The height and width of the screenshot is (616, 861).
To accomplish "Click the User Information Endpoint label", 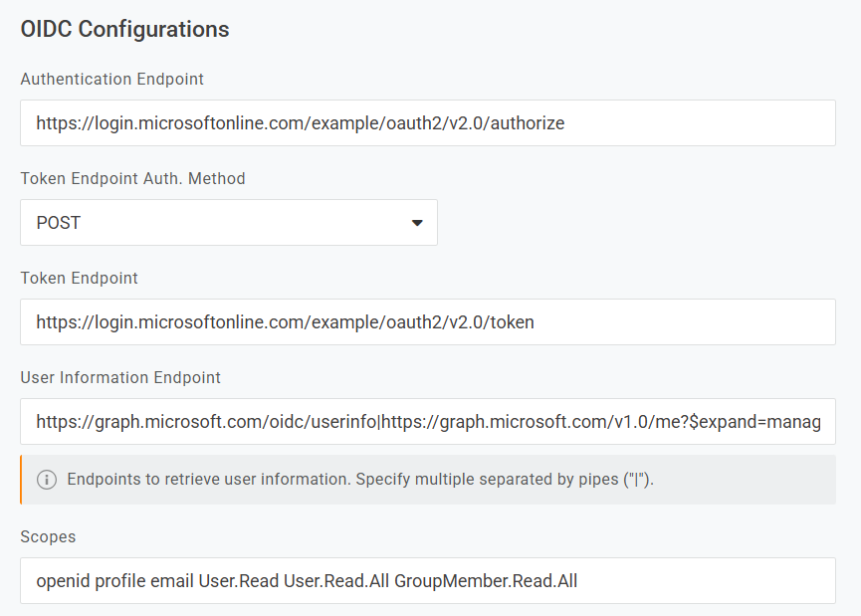I will (120, 378).
